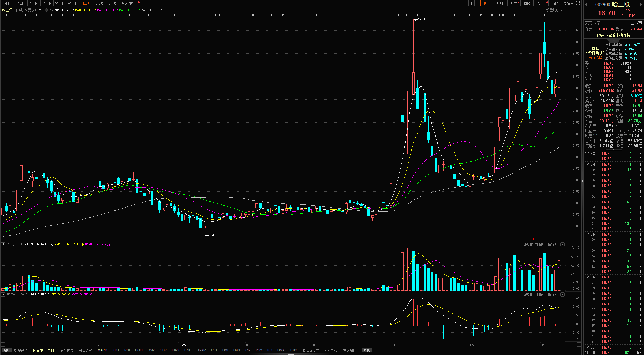Image resolution: width=644 pixels, height=355 pixels.
Task: Open VOL indicator help question icon
Action: pyautogui.click(x=3, y=244)
